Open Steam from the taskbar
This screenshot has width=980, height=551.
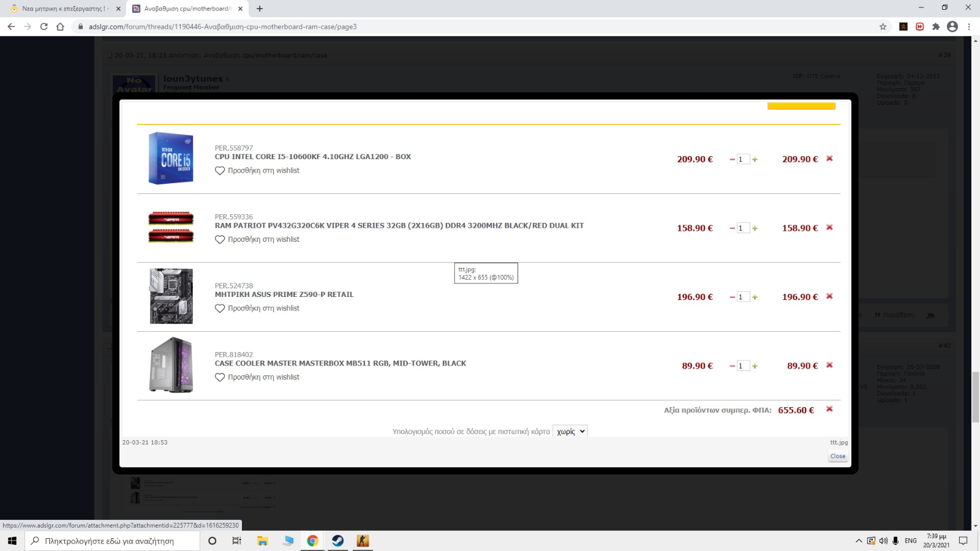click(337, 541)
